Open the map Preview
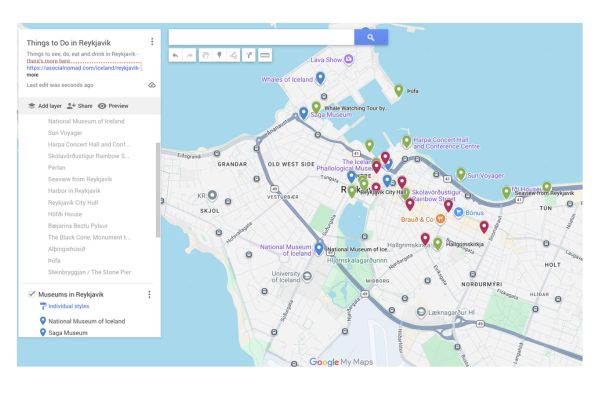This screenshot has height=400, width=600. tap(113, 106)
